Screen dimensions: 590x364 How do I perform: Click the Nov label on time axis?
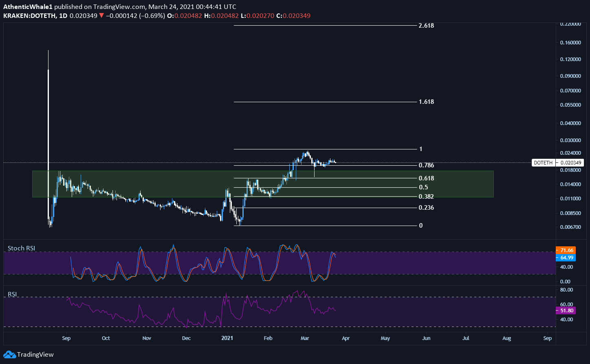pos(147,338)
